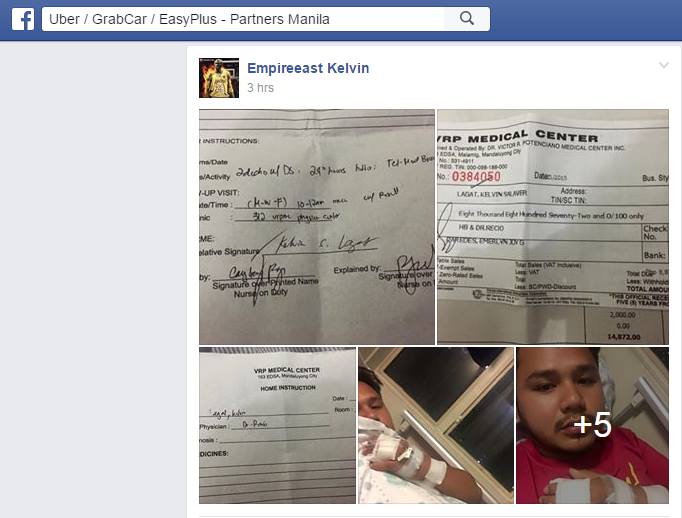Image resolution: width=682 pixels, height=518 pixels.
Task: Click the HOME INSTRUCTION title in the photo
Action: 288,388
